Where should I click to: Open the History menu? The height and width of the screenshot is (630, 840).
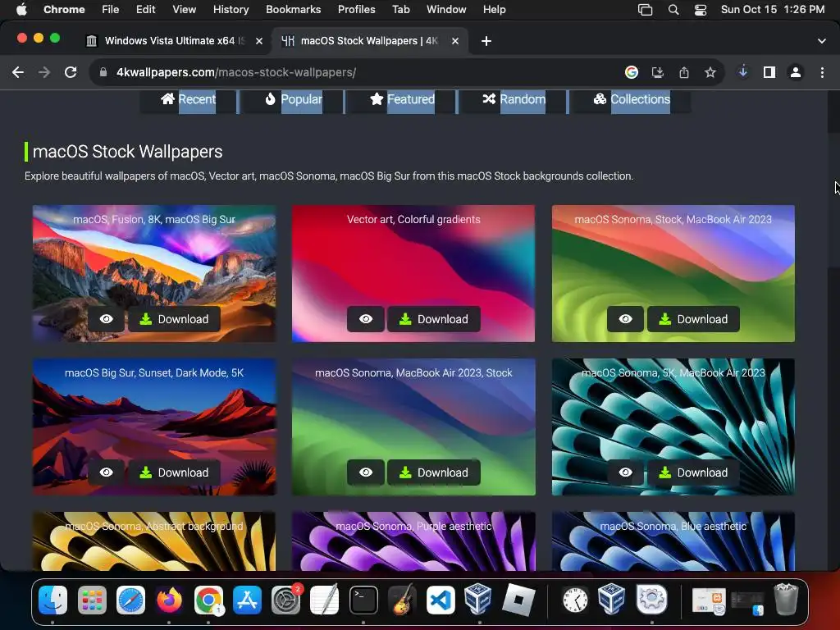point(231,10)
